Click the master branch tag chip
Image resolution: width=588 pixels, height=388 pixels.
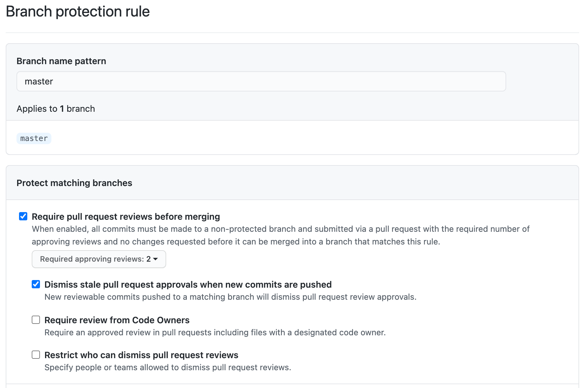(x=34, y=138)
